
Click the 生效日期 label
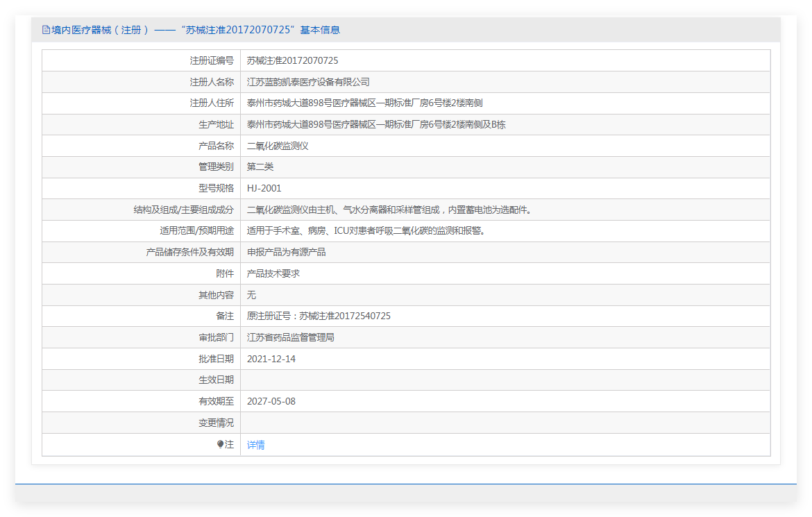[x=216, y=380]
